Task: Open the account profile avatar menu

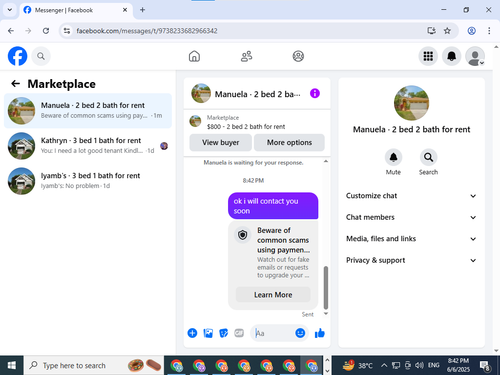Action: tap(475, 56)
